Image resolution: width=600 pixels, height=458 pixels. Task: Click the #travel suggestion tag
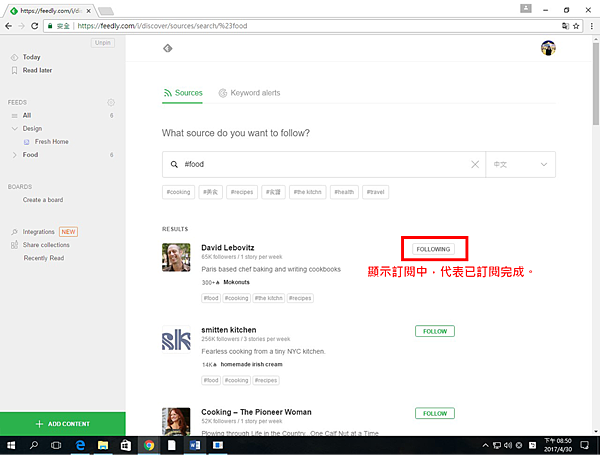(x=375, y=192)
